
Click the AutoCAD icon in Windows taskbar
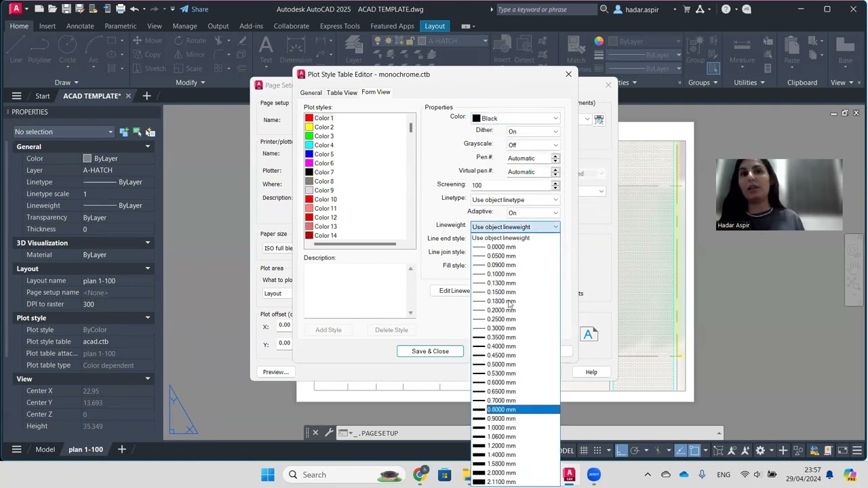point(569,474)
